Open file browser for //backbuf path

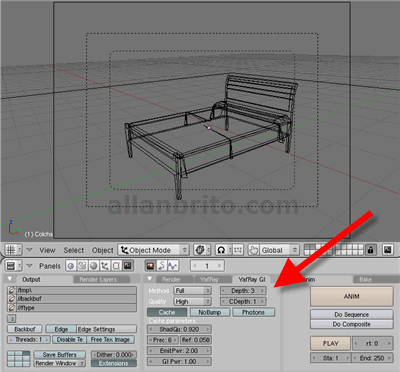(x=12, y=299)
